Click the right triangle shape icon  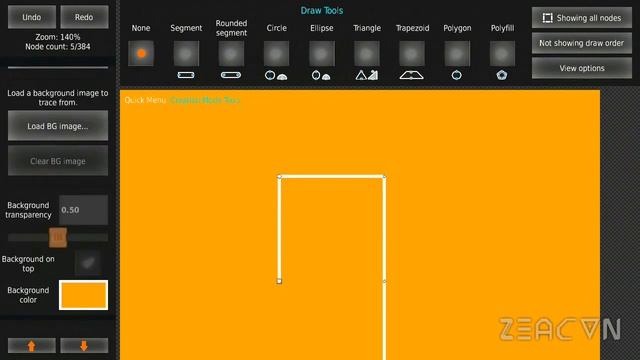pyautogui.click(x=373, y=75)
